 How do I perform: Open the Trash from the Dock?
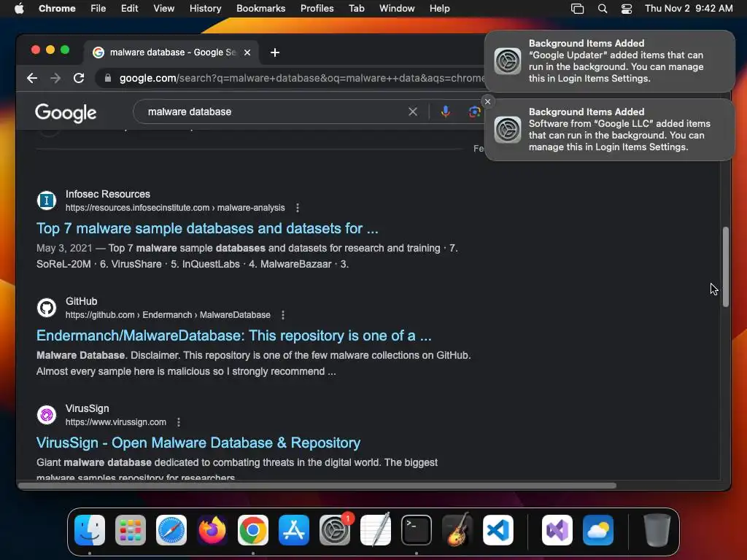657,530
